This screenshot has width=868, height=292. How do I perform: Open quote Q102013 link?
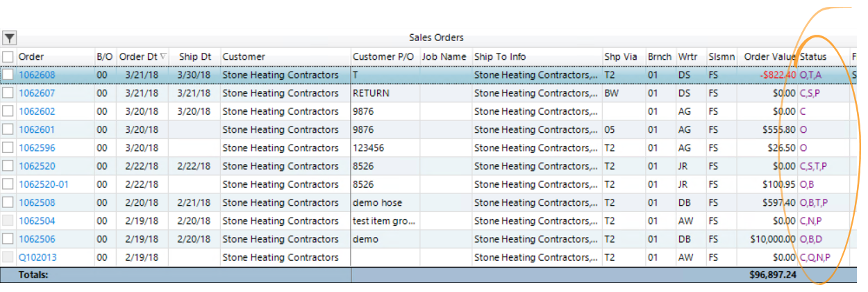tap(37, 257)
